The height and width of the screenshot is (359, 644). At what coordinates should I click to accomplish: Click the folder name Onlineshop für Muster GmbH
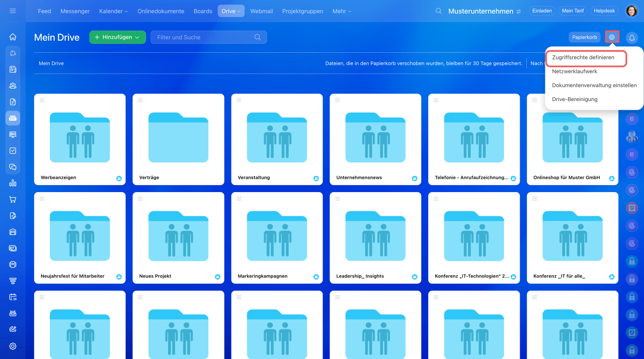point(567,177)
